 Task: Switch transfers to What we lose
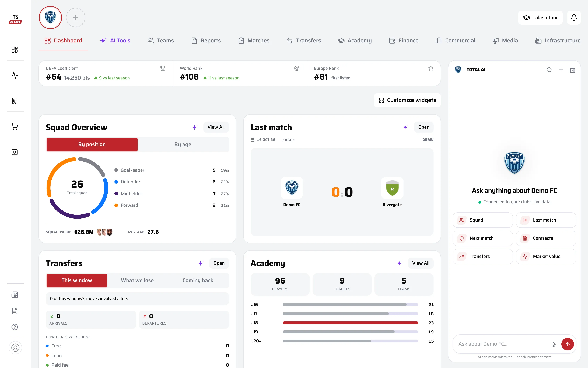coord(137,280)
